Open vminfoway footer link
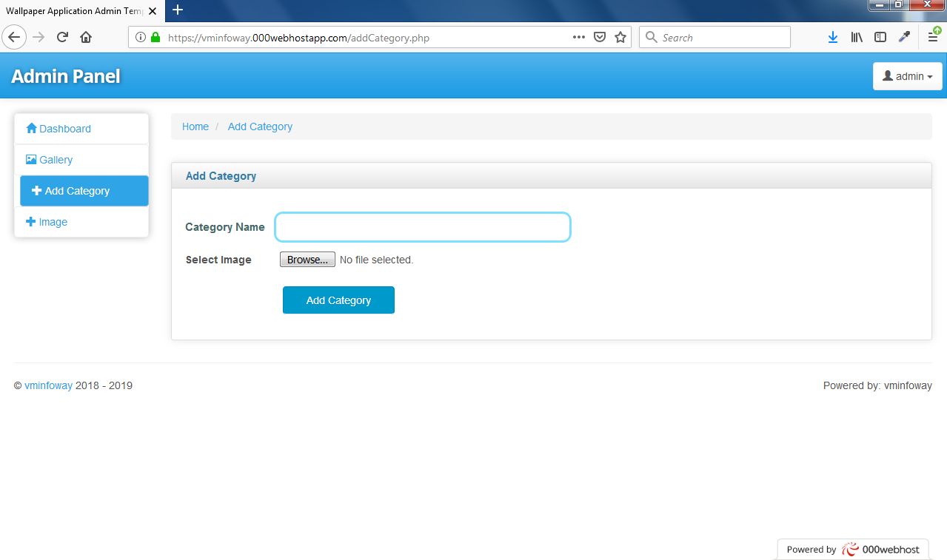Screen dimensions: 947x560 point(48,385)
